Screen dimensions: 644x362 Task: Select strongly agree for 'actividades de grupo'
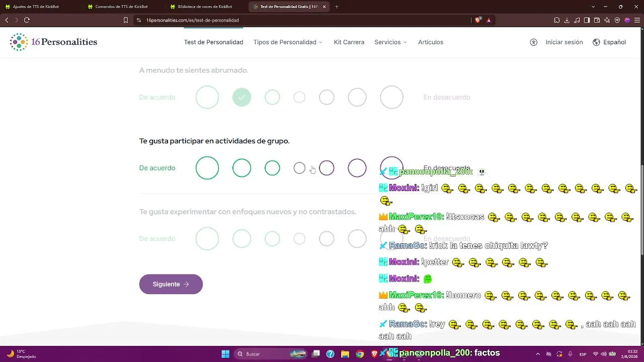pos(207,168)
